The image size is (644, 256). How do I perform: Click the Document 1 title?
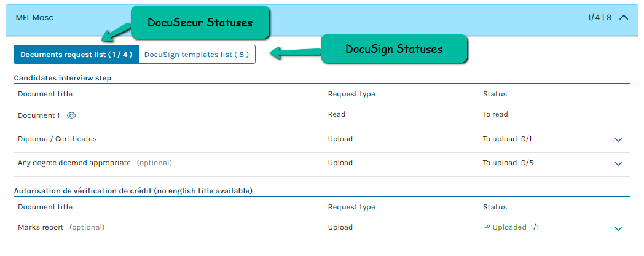click(x=39, y=115)
